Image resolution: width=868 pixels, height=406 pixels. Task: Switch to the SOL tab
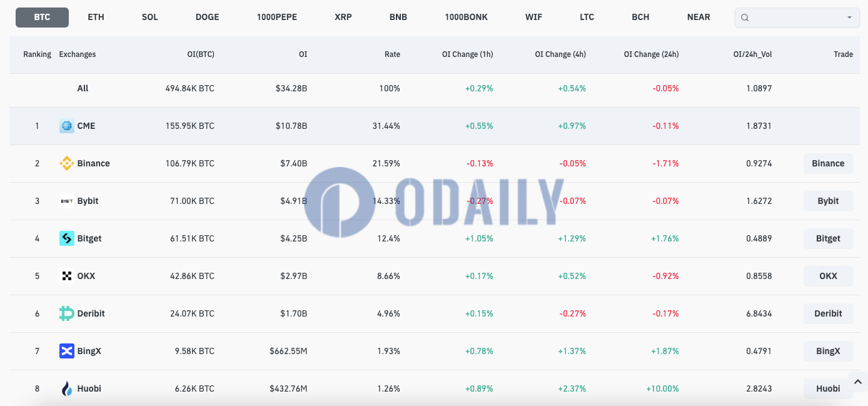pyautogui.click(x=150, y=18)
